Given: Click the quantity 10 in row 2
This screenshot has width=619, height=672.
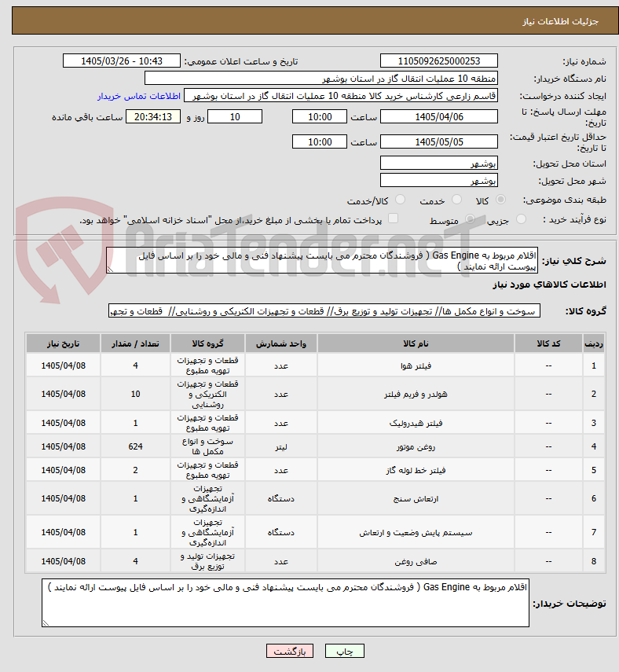Looking at the screenshot, I should point(135,394).
